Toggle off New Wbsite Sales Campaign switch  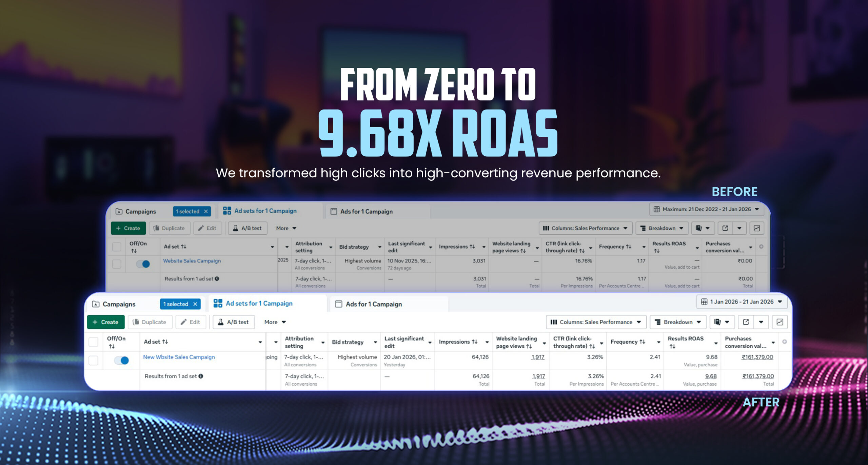(x=121, y=360)
